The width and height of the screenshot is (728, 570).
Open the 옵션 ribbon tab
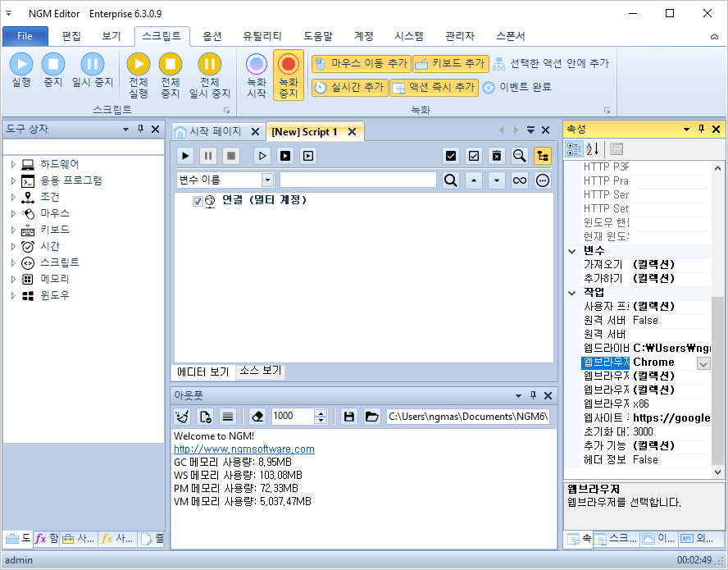point(212,36)
